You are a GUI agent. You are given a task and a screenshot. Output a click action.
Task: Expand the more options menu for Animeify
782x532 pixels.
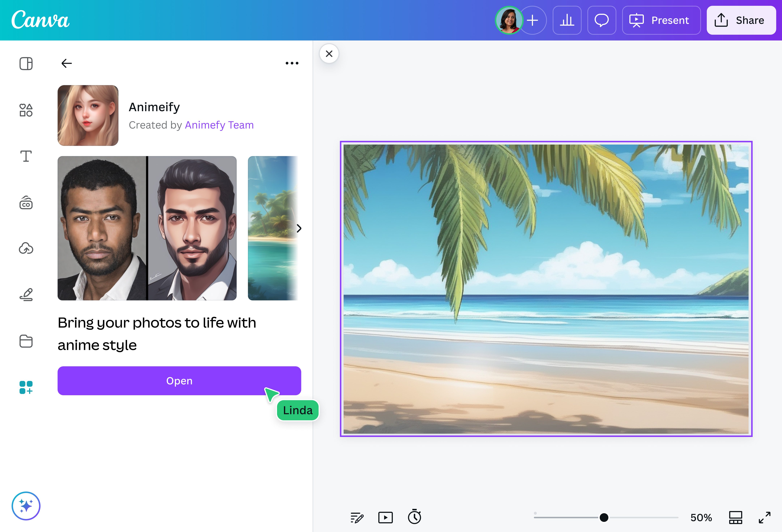point(291,63)
